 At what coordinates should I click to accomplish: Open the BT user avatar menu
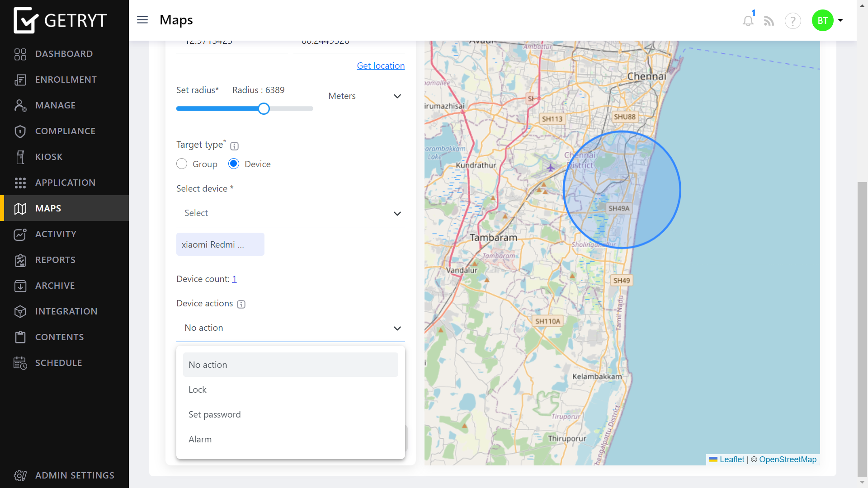pyautogui.click(x=823, y=20)
